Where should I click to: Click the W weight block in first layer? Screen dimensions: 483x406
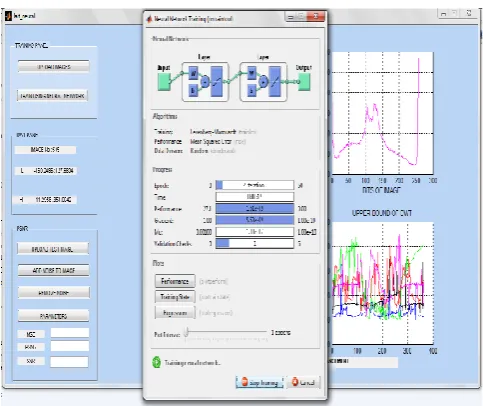193,73
